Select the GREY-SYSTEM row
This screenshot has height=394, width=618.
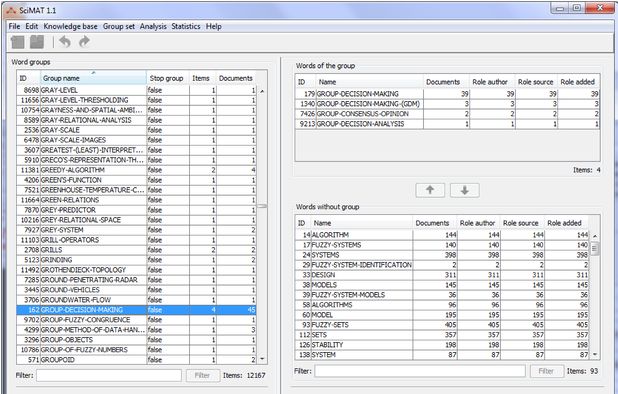click(x=136, y=230)
